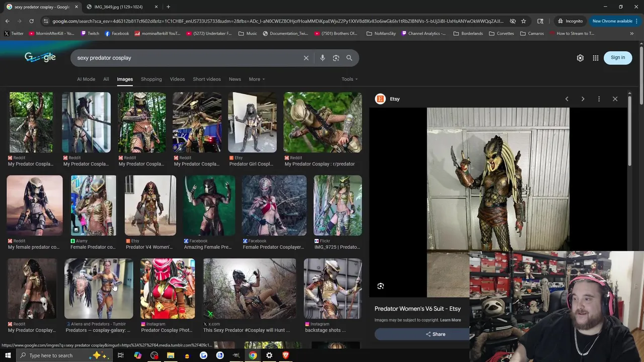Click the Incognito indicator chip

coord(570,21)
